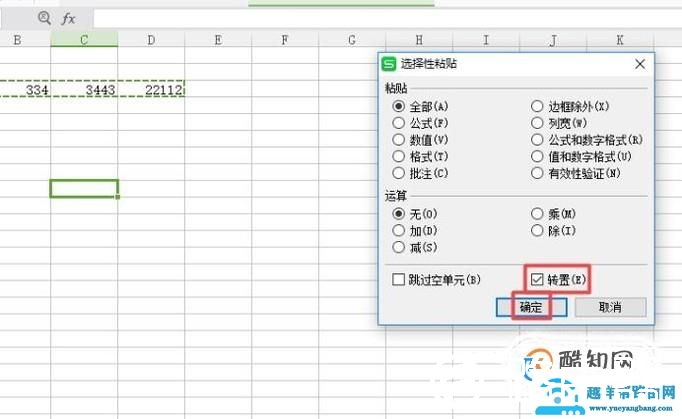Confirm with the 确定 button
Screen dimensions: 682x419
coord(532,307)
